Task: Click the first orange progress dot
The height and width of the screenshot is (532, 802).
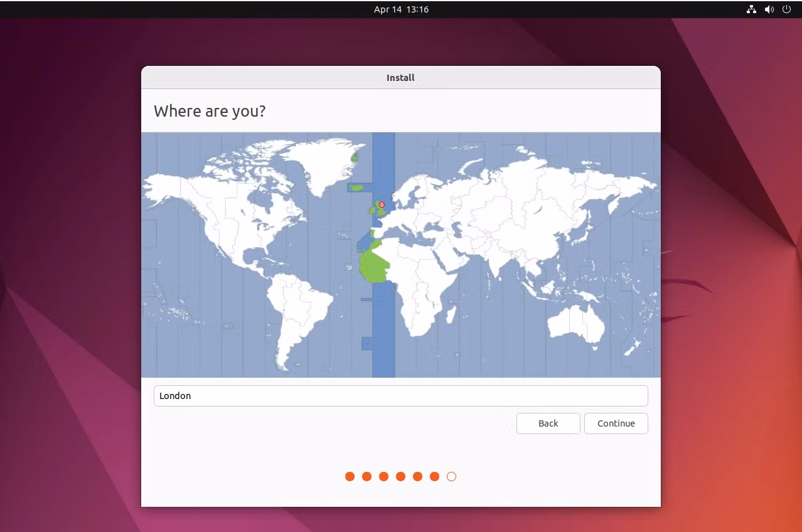Action: tap(350, 477)
